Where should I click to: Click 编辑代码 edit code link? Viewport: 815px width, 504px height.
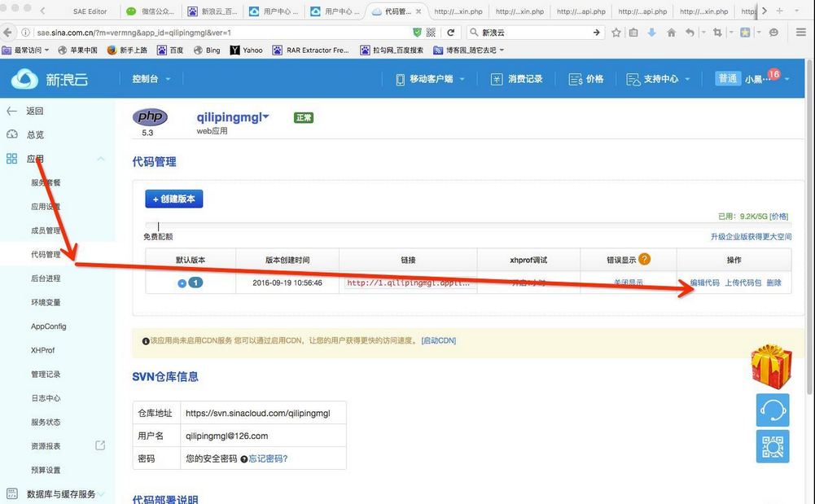click(705, 283)
